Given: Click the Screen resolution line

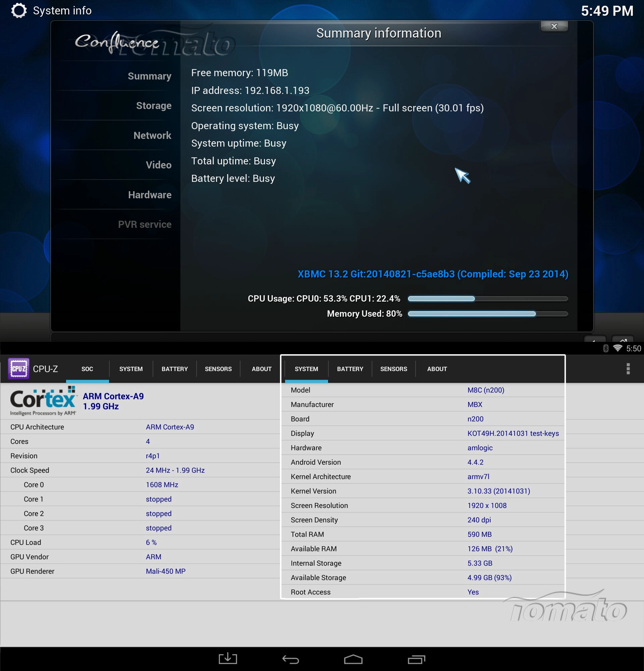Looking at the screenshot, I should point(337,108).
